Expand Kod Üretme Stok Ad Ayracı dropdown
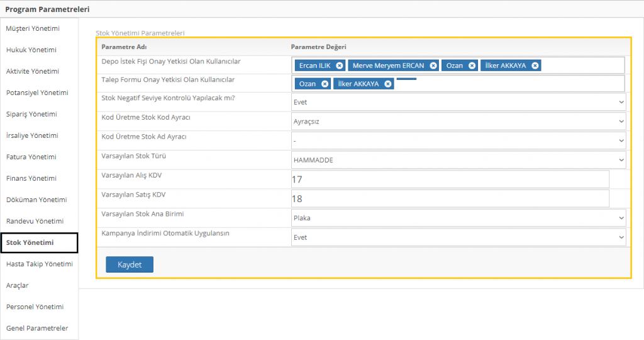644x340 pixels. pos(458,141)
